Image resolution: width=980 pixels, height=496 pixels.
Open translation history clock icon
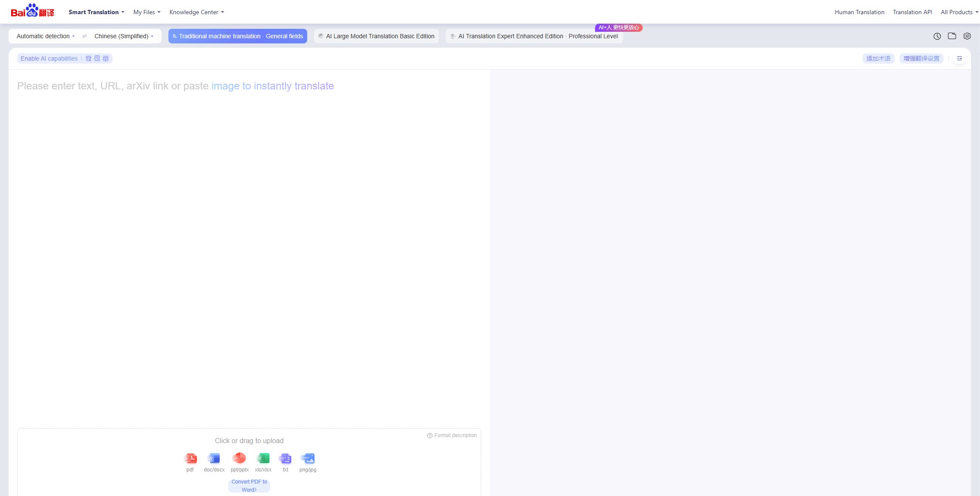point(937,36)
